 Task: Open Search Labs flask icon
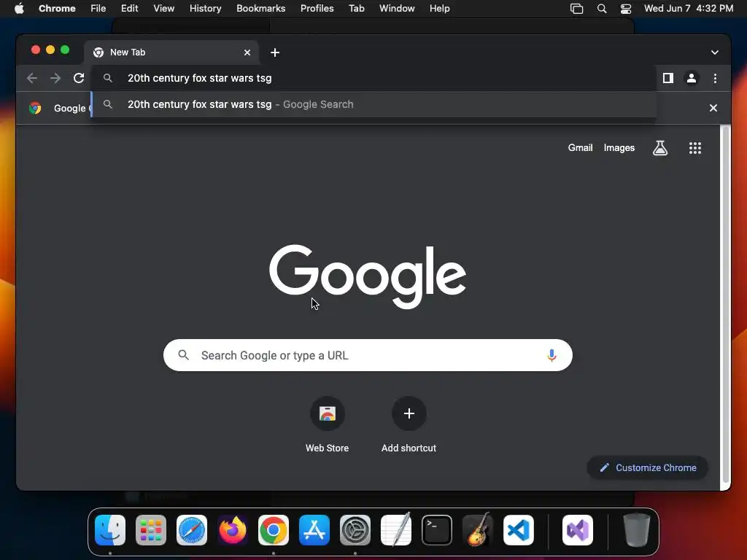point(659,148)
